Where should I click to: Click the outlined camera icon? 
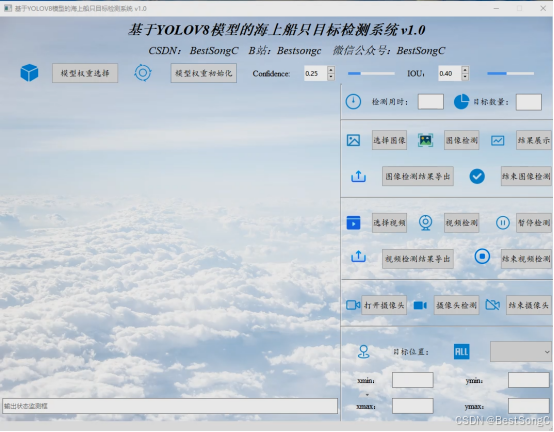point(353,305)
